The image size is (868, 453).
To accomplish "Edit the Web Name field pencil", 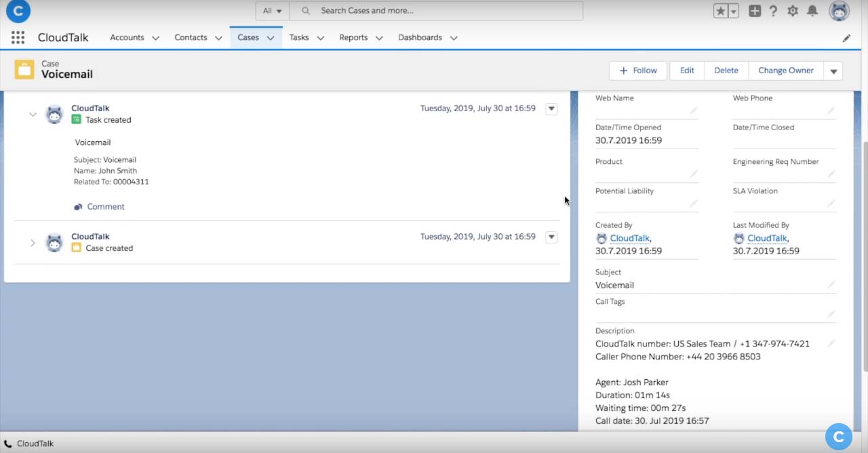I will click(694, 111).
